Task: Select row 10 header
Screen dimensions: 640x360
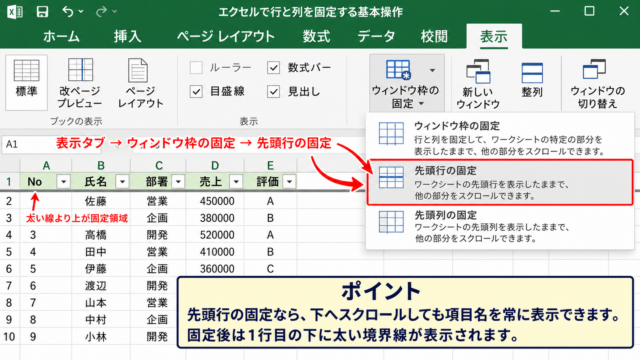Action: coord(9,337)
